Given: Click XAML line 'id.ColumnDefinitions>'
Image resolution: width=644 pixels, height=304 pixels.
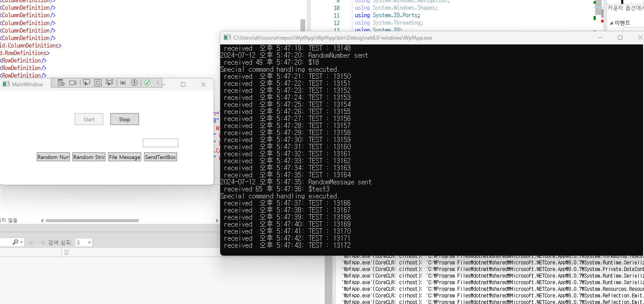Looking at the screenshot, I should coord(30,45).
